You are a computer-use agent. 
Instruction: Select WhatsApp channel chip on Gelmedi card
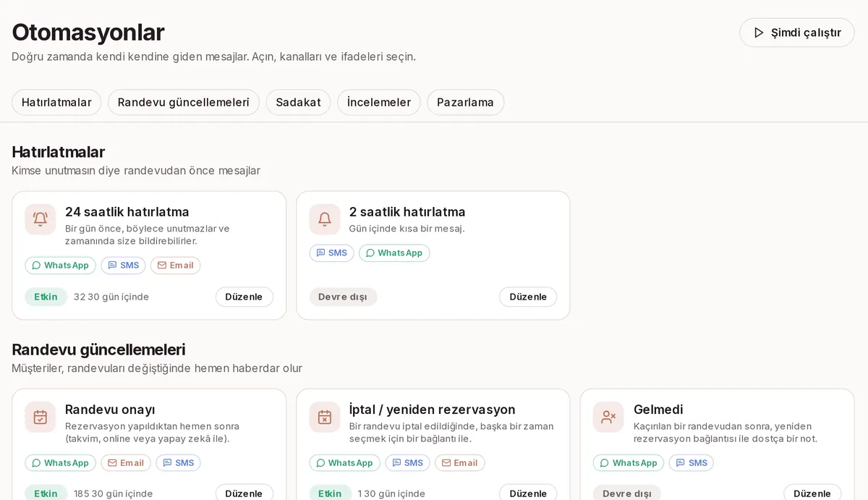click(629, 463)
